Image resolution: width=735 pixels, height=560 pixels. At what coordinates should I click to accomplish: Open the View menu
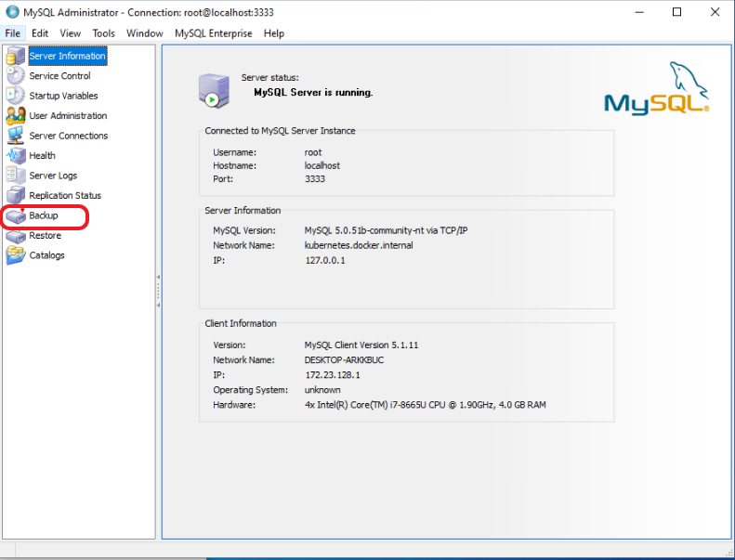[x=71, y=33]
